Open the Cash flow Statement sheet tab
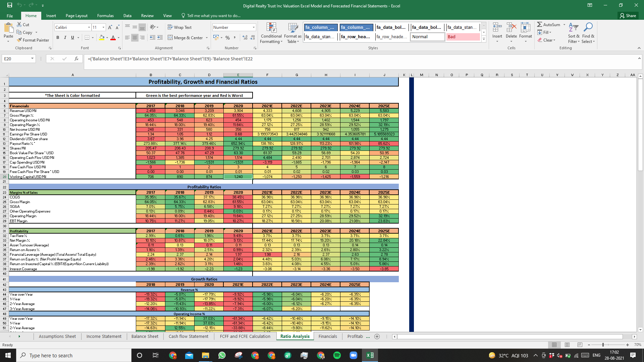Screen dimensions: 644x362 (x=188, y=336)
